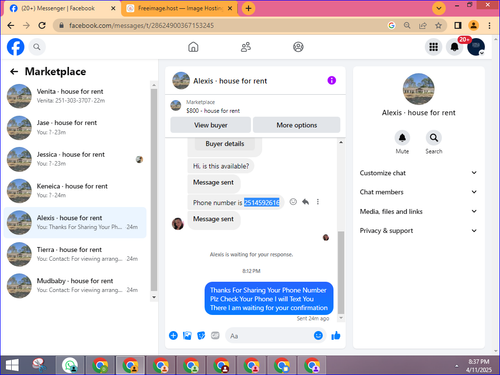The image size is (500, 375).
Task: Open Chrome tab search dropdown arrow
Action: [439, 8]
